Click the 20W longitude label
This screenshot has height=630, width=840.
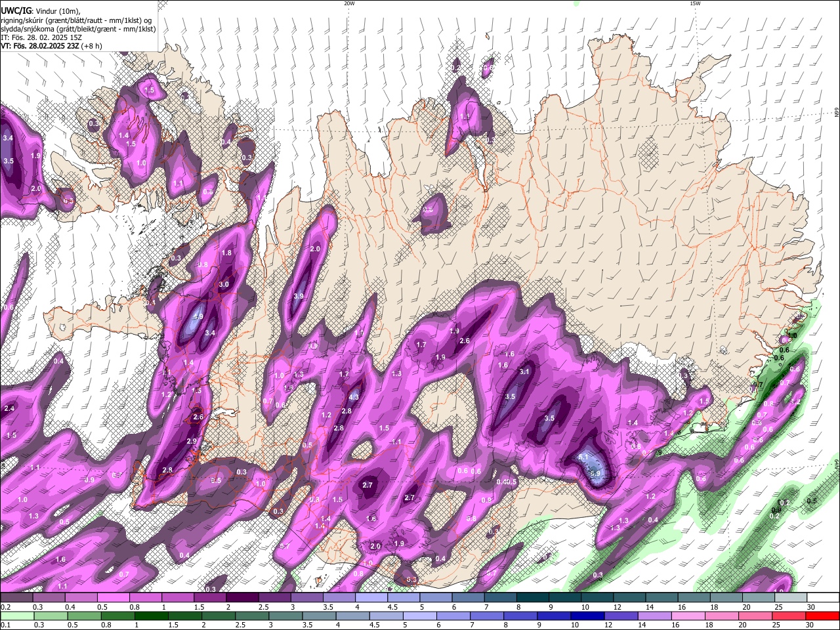[x=349, y=3]
